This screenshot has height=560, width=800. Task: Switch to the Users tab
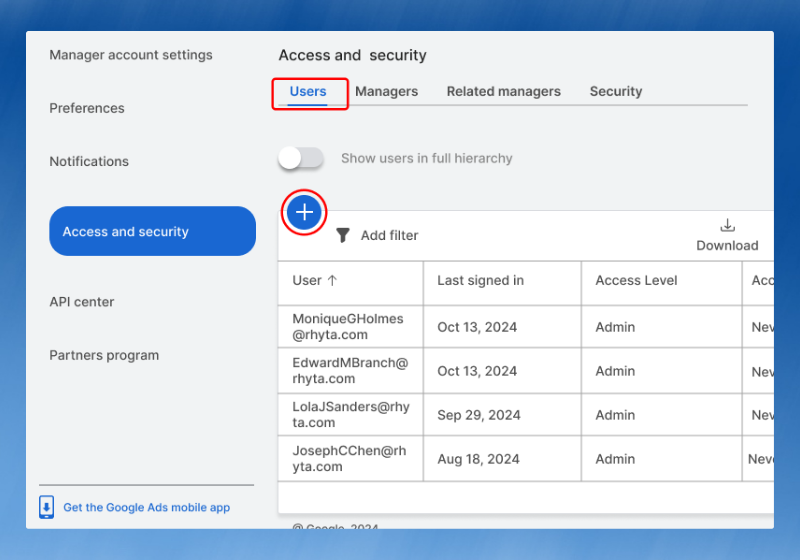pyautogui.click(x=308, y=92)
